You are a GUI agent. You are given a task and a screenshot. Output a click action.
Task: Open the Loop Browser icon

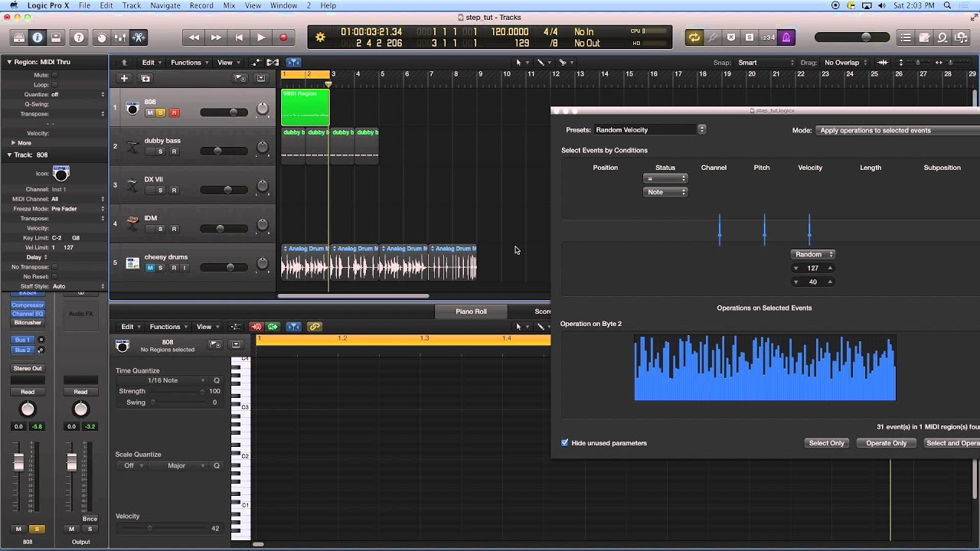coord(942,37)
